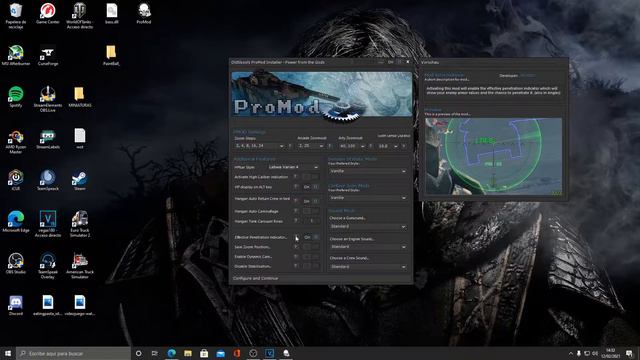The height and width of the screenshot is (360, 640).
Task: Click the Hangar Tank Carousel Rows value
Action: click(x=311, y=221)
